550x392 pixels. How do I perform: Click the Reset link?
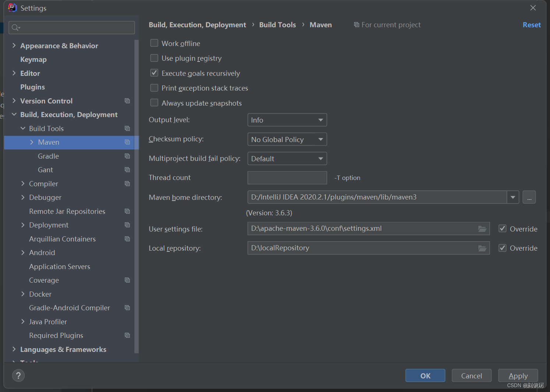click(x=532, y=25)
